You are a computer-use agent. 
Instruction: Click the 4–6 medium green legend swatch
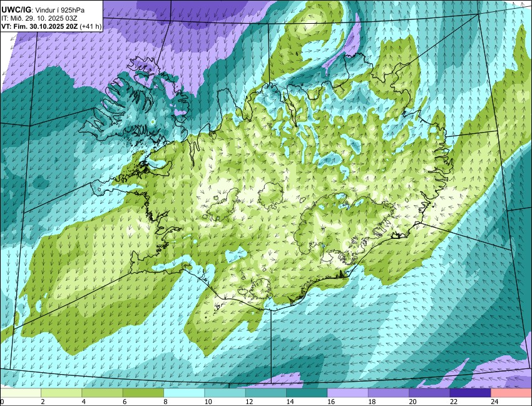pos(102,393)
